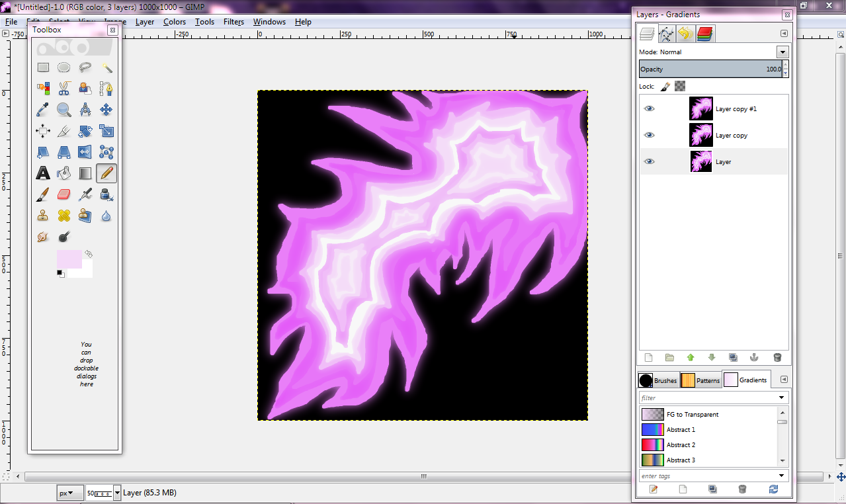Anchor the floating layer
Viewport: 846px width, 504px height.
click(x=754, y=358)
